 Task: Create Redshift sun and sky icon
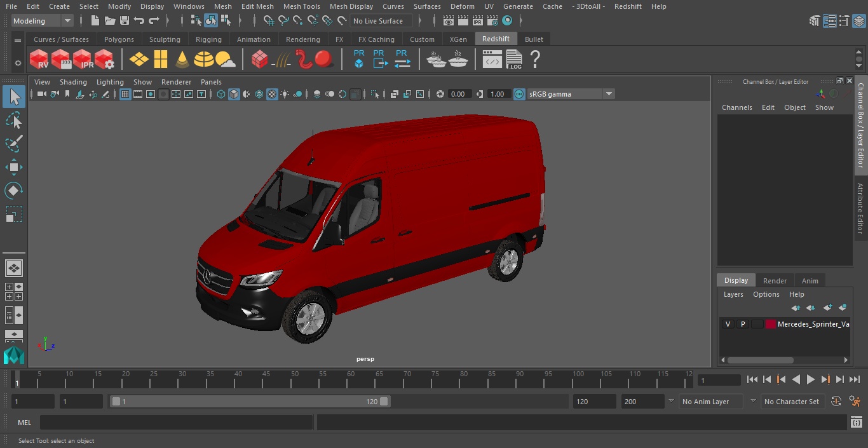(x=226, y=59)
